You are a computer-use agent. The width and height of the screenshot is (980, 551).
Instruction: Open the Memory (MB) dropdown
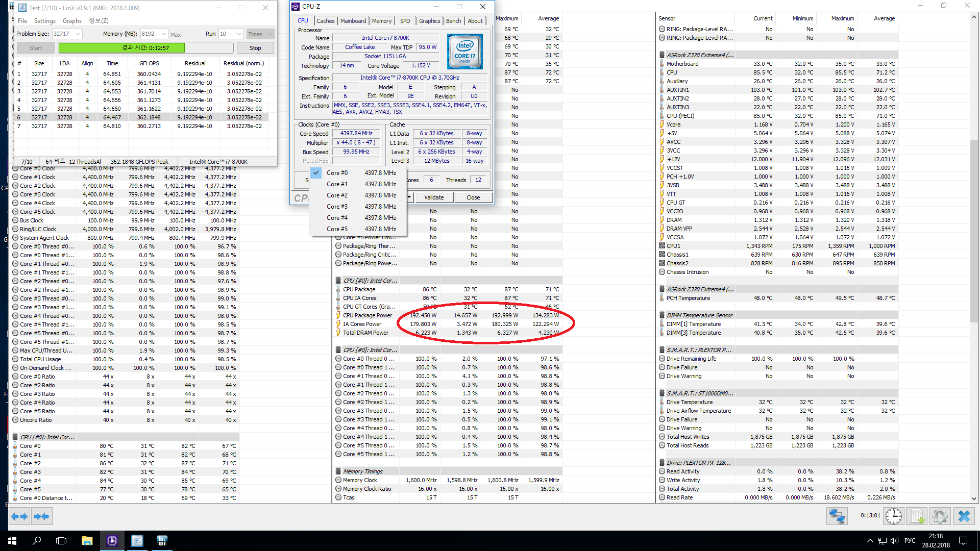click(x=164, y=34)
